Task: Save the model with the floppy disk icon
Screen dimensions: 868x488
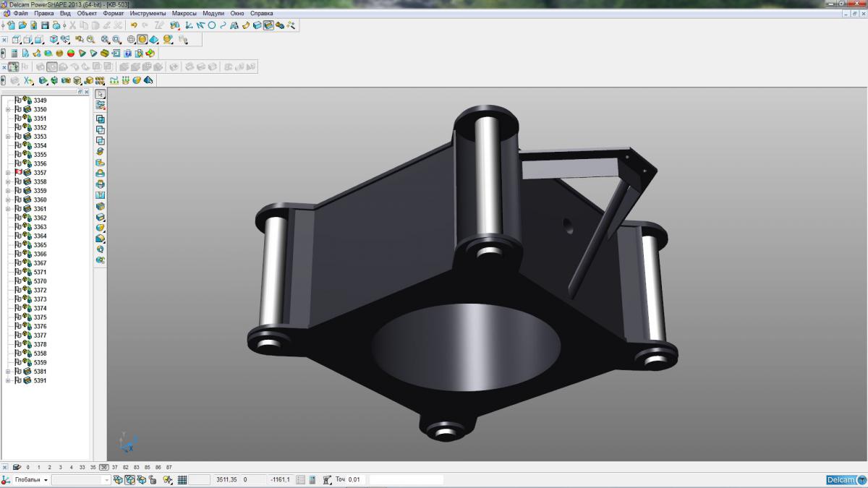Action: [45, 25]
